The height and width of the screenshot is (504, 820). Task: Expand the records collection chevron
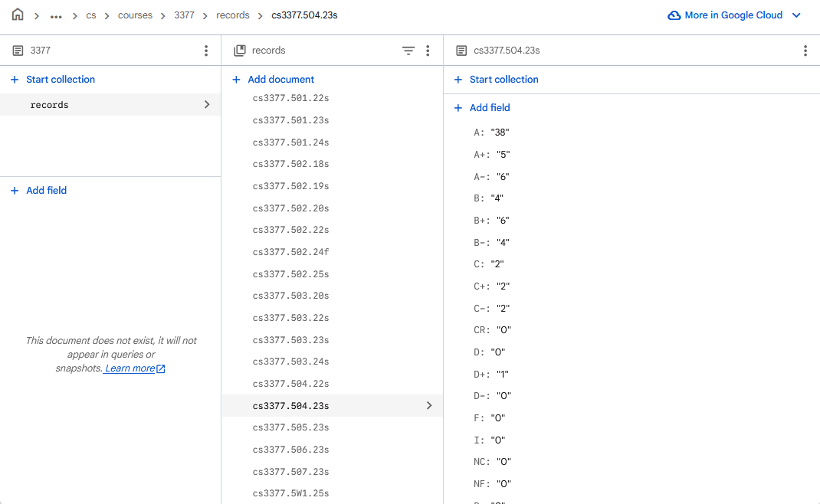pyautogui.click(x=207, y=105)
